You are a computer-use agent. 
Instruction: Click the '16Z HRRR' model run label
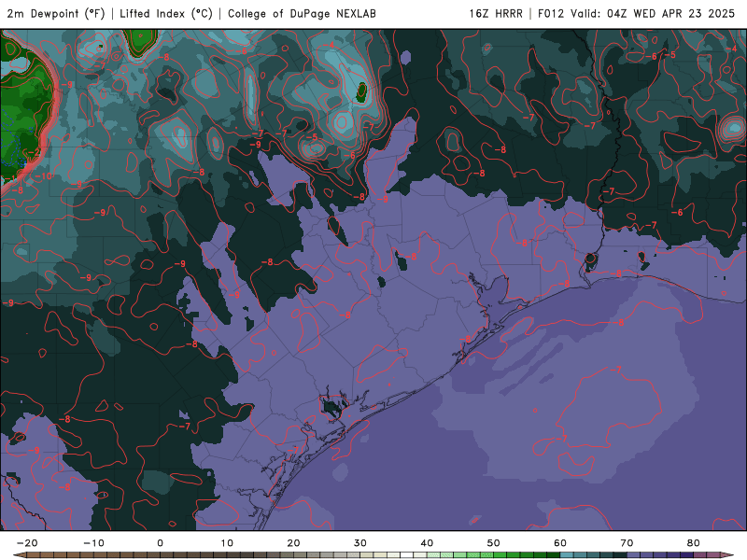pos(496,13)
